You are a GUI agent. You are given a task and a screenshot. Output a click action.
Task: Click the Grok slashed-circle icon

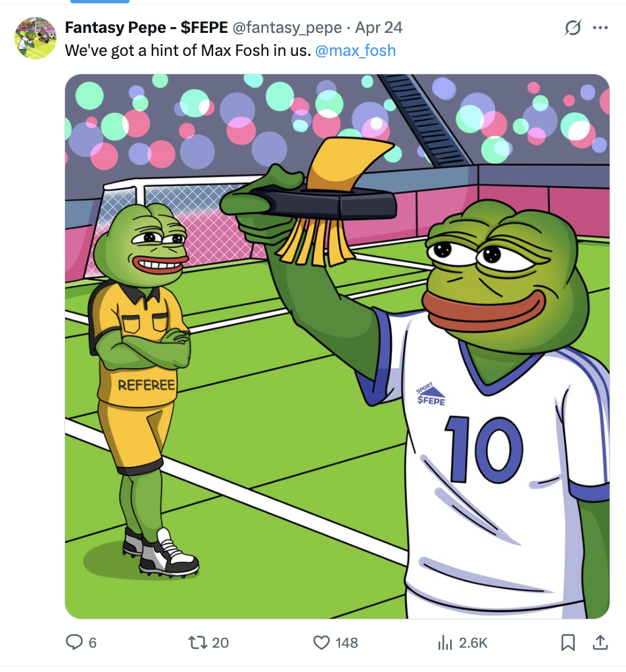(x=573, y=28)
